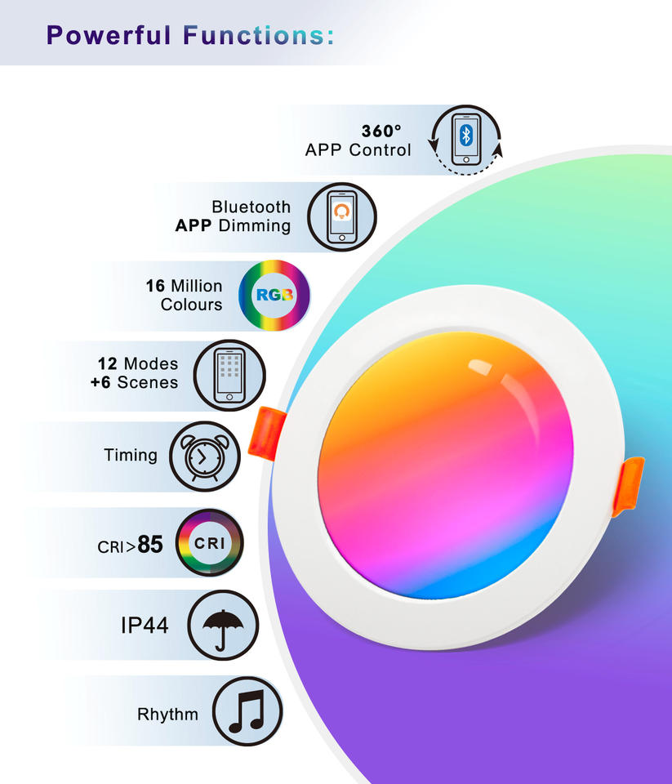Click the 'Powerful Functions:' heading
This screenshot has width=672, height=784.
click(190, 35)
